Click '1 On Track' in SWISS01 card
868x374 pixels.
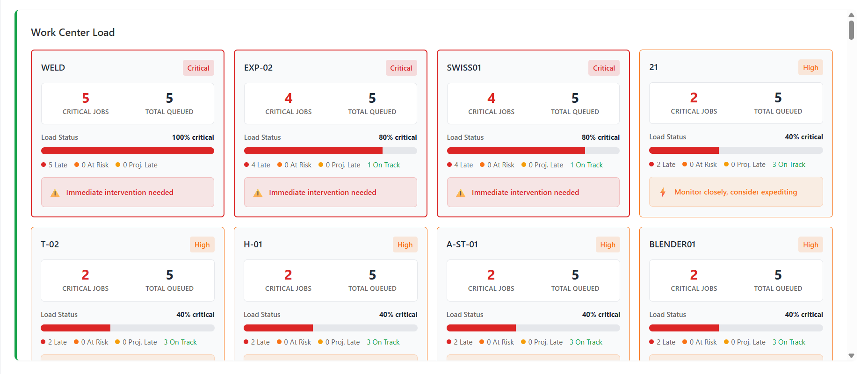coord(586,165)
